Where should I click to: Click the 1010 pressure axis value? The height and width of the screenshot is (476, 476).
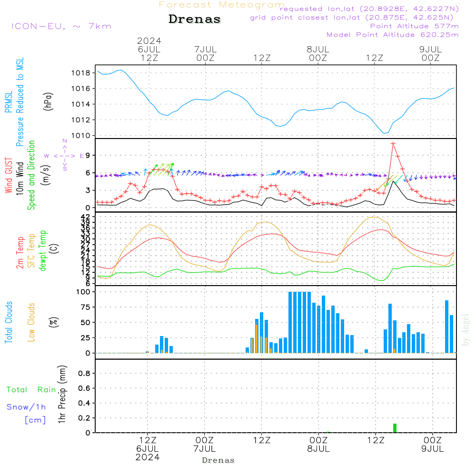(81, 136)
